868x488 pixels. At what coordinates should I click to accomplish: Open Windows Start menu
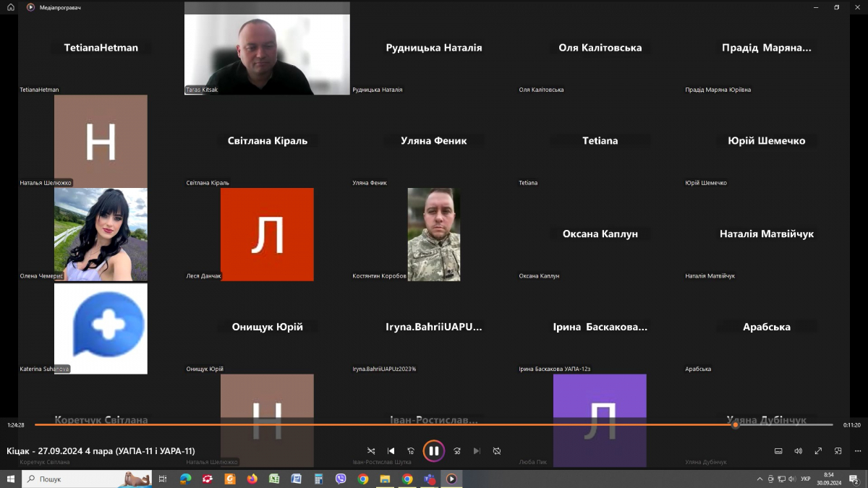pyautogui.click(x=11, y=479)
